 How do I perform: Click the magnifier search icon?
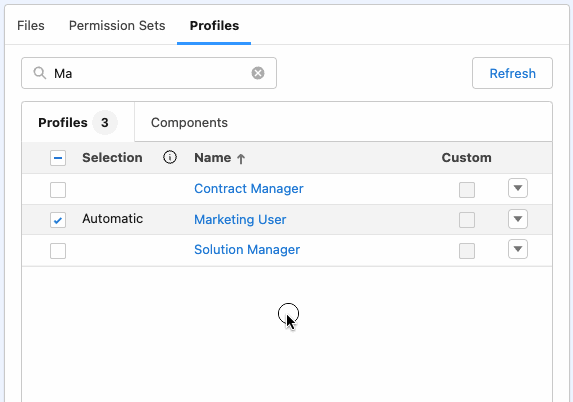point(39,73)
